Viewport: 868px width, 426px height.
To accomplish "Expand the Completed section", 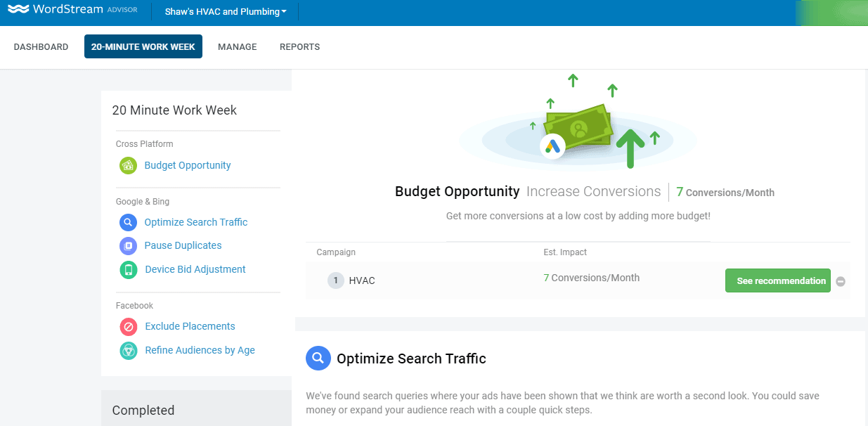I will pos(143,411).
